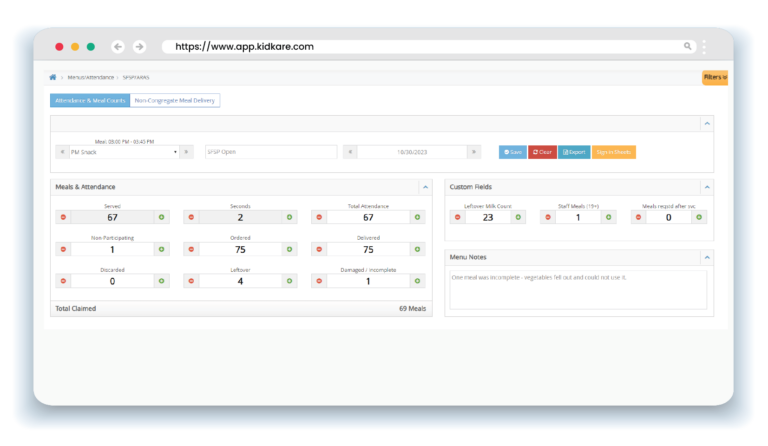Image resolution: width=768 pixels, height=446 pixels.
Task: Open the PM Snack meal dropdown
Action: point(122,152)
